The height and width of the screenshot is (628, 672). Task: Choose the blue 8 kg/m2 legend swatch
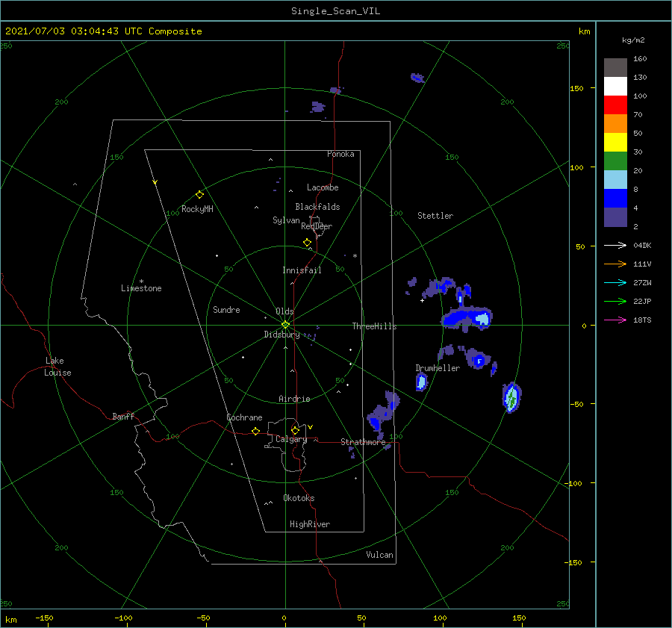pos(615,198)
